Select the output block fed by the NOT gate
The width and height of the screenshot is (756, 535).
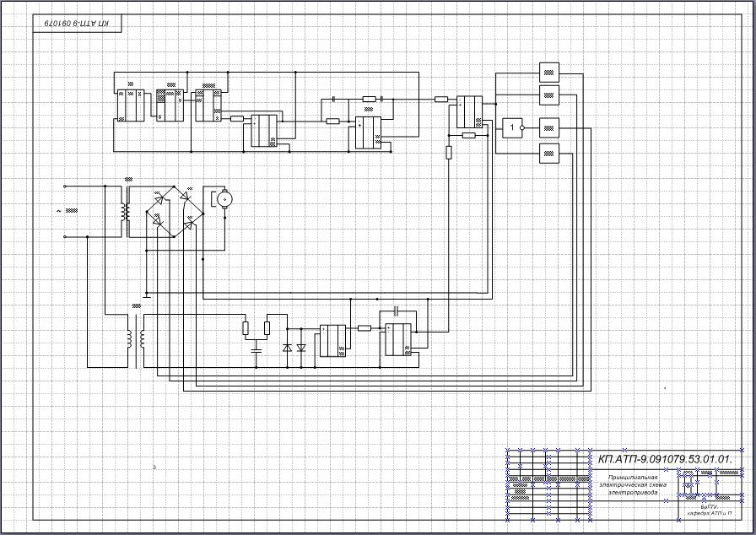pos(549,127)
